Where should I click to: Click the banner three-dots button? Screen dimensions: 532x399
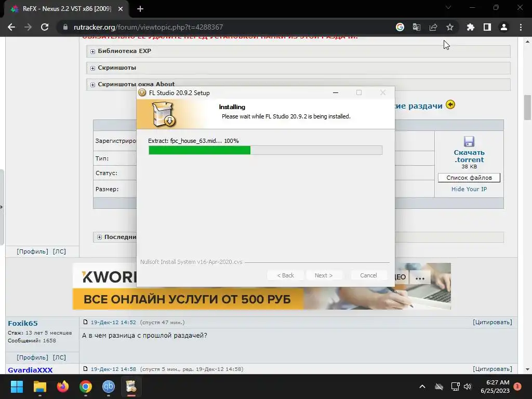tap(420, 278)
